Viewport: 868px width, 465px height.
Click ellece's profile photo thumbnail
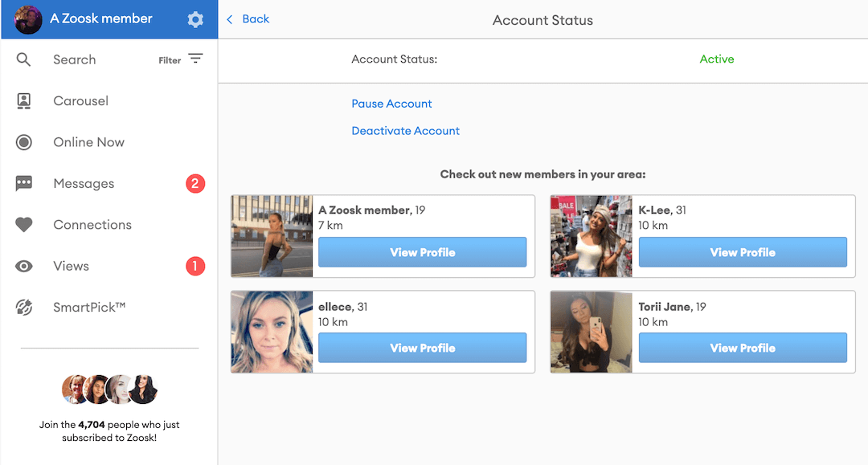tap(272, 332)
